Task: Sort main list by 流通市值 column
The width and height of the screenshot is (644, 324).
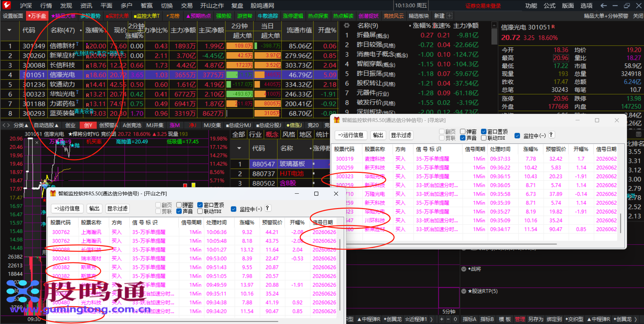Action: tap(299, 30)
